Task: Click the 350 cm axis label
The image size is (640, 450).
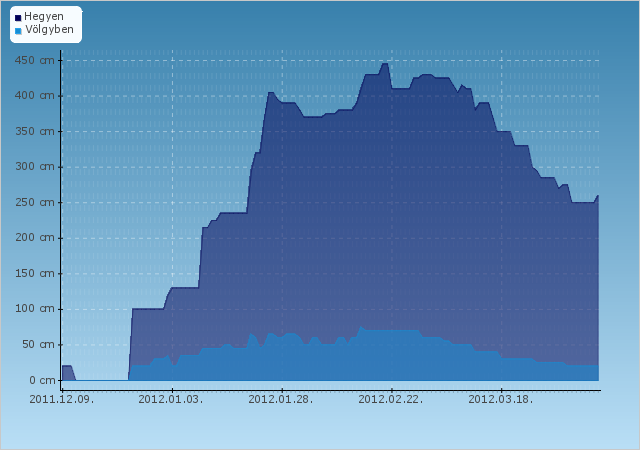Action: click(x=35, y=131)
